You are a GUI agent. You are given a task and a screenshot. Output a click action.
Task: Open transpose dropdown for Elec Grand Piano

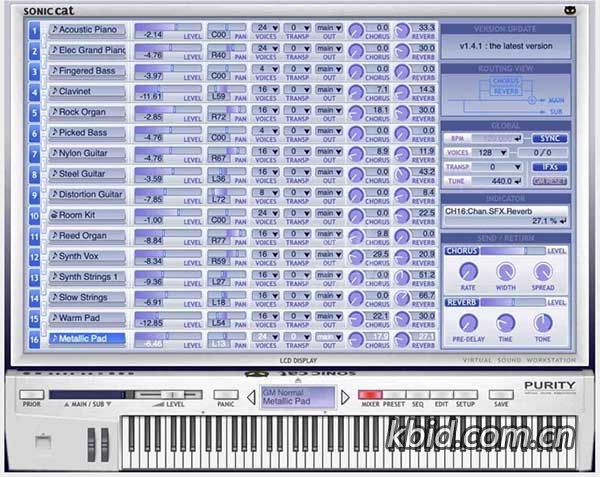pos(297,49)
